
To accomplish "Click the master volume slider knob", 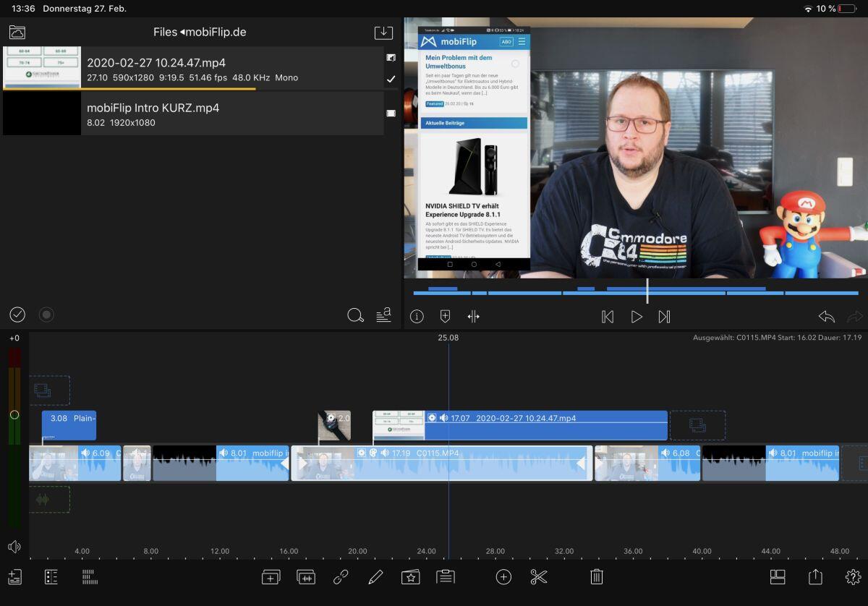I will [14, 415].
